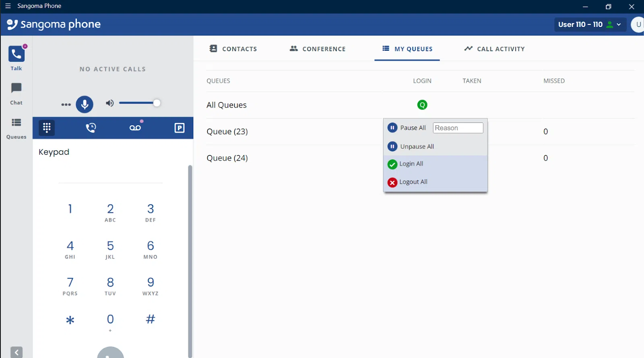Click the partially visible call button
The width and height of the screenshot is (644, 358).
110,353
